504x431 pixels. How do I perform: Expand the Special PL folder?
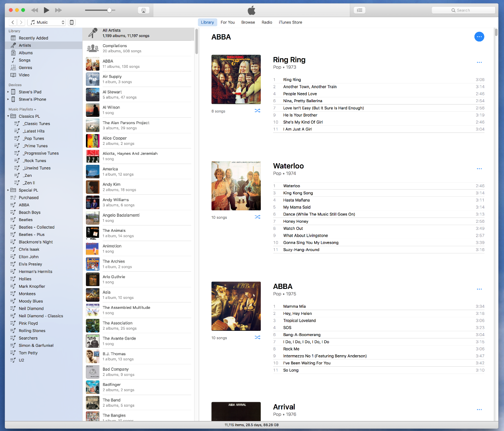[8, 190]
